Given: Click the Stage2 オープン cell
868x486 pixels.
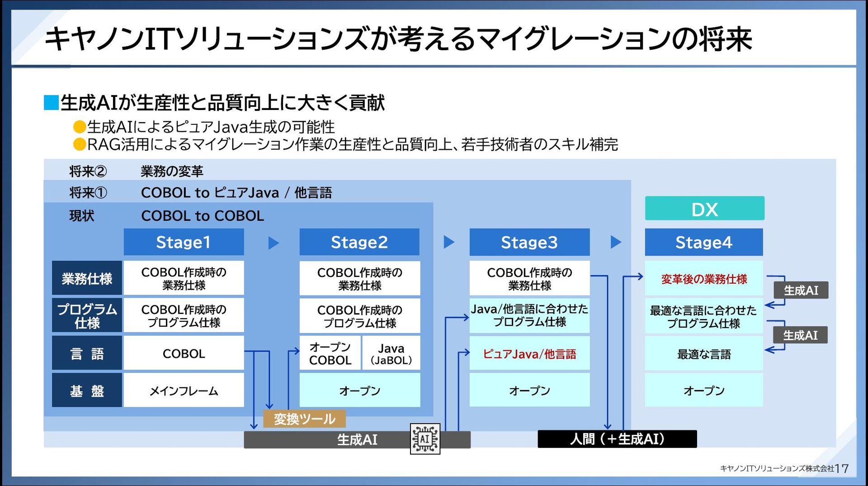Looking at the screenshot, I should pos(360,390).
